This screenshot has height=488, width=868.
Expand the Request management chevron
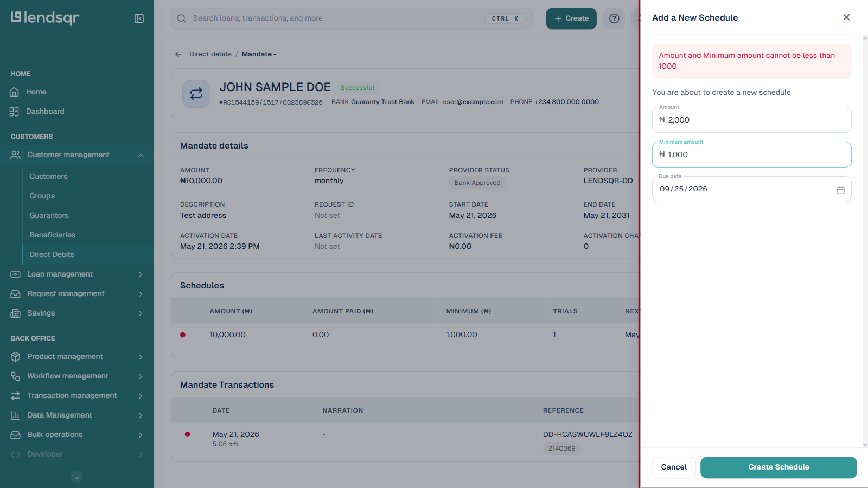click(141, 294)
